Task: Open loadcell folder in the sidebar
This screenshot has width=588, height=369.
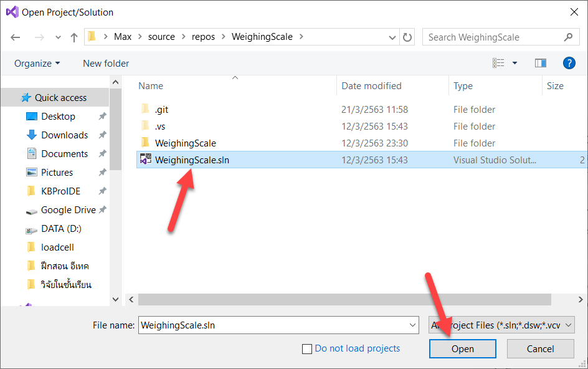Action: pyautogui.click(x=57, y=247)
